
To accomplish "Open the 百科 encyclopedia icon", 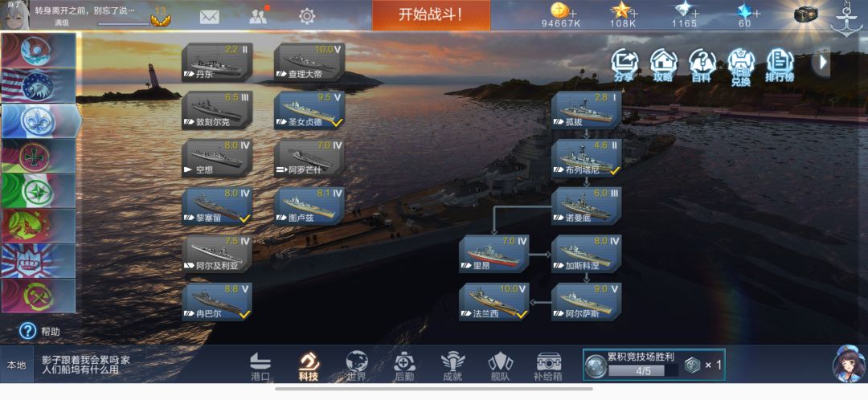I will [702, 66].
